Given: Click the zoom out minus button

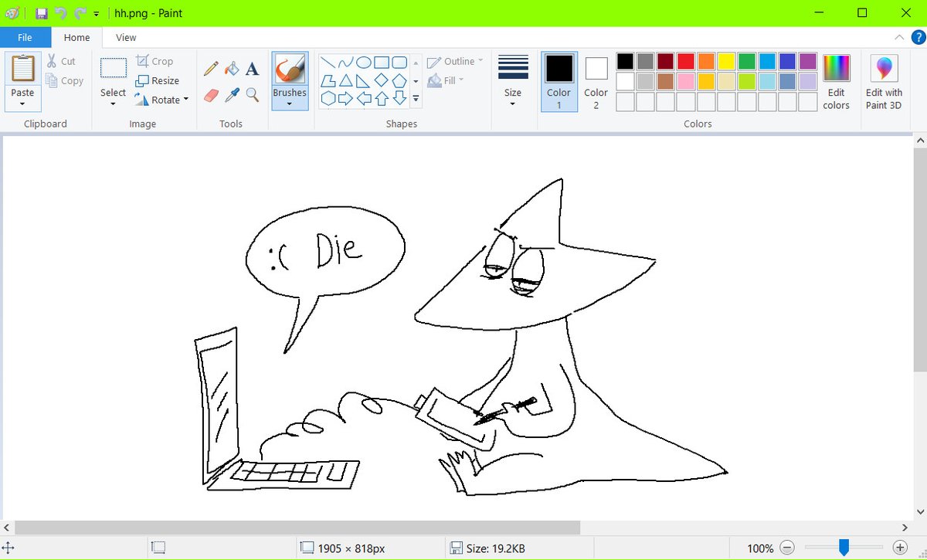Looking at the screenshot, I should pos(786,548).
